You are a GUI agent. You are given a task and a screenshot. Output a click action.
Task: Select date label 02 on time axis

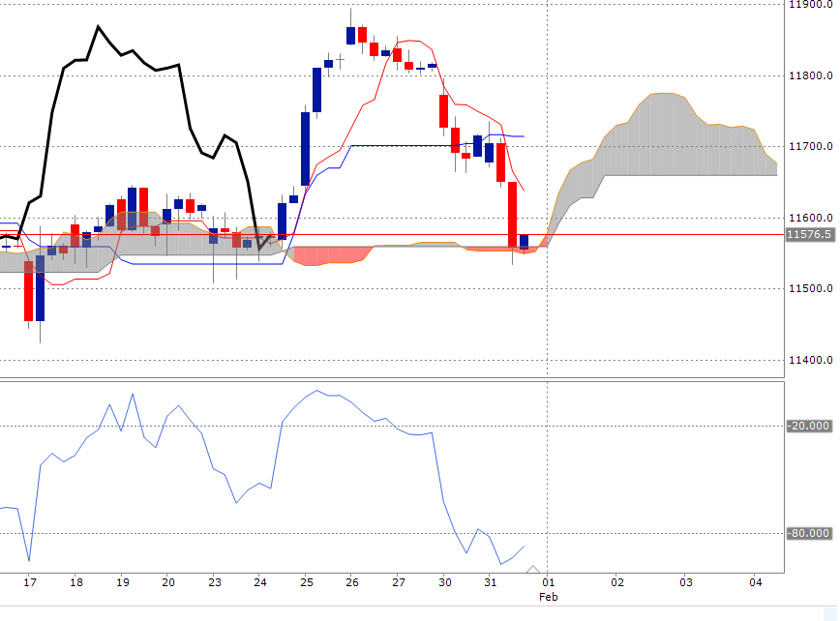[x=617, y=582]
